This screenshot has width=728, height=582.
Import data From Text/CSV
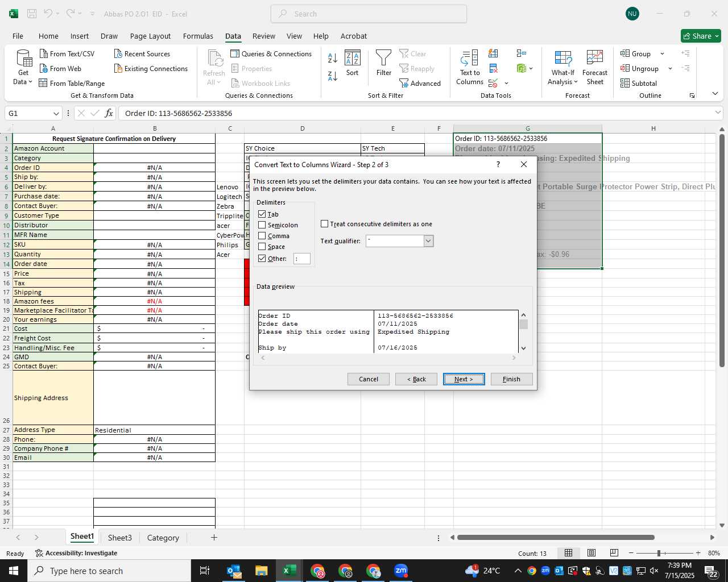(x=67, y=53)
